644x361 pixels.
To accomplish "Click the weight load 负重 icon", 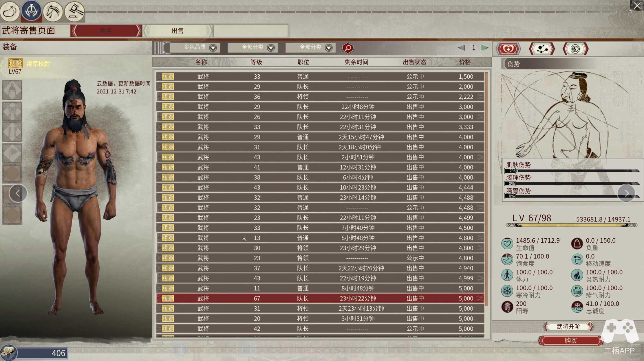I will (x=577, y=244).
